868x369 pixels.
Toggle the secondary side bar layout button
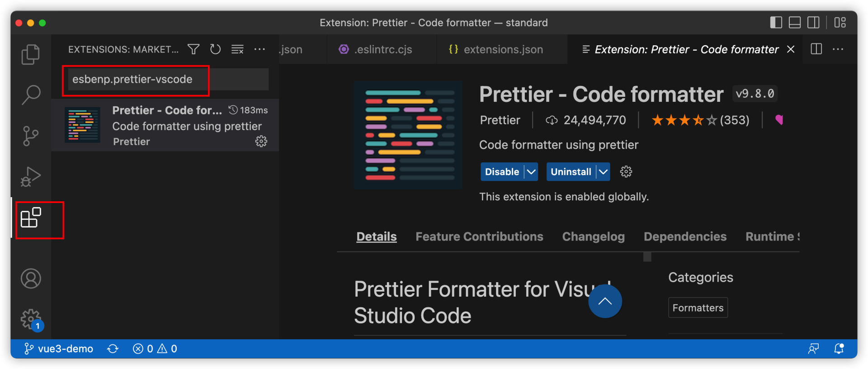813,23
